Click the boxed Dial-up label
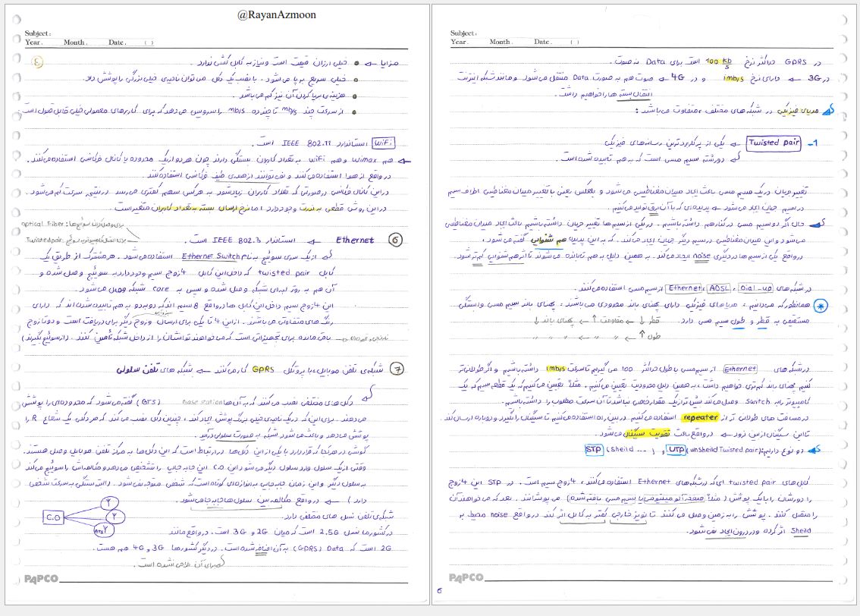This screenshot has width=860, height=616. tap(756, 288)
